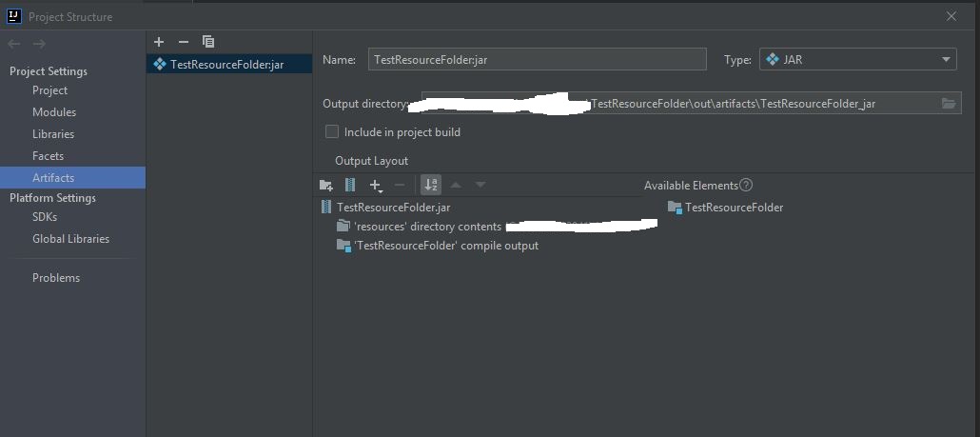Close the Project Structure dialog
Image resolution: width=980 pixels, height=437 pixels.
[951, 16]
